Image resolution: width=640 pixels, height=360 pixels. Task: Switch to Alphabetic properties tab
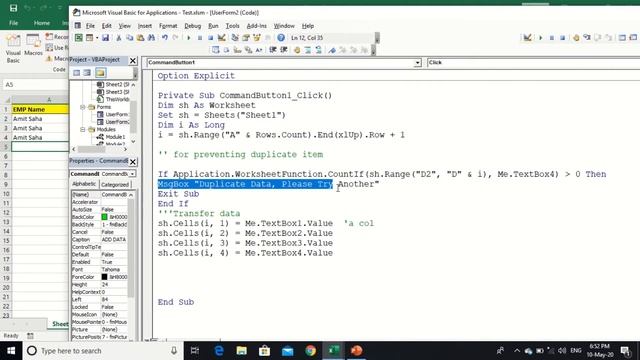84,184
